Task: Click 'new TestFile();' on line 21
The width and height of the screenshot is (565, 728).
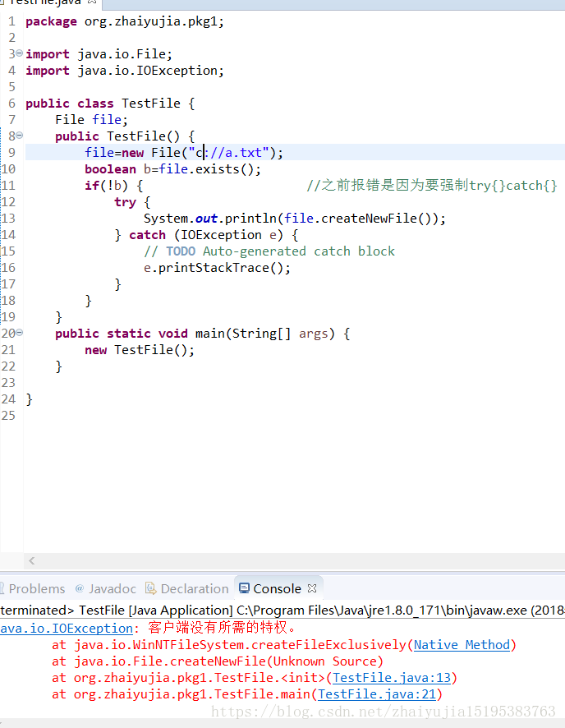Action: pos(140,349)
